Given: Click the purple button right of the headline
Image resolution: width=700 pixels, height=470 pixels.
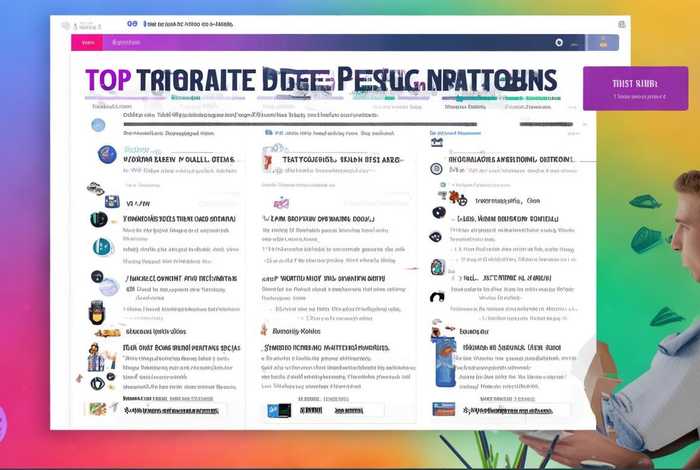Looking at the screenshot, I should pyautogui.click(x=635, y=88).
